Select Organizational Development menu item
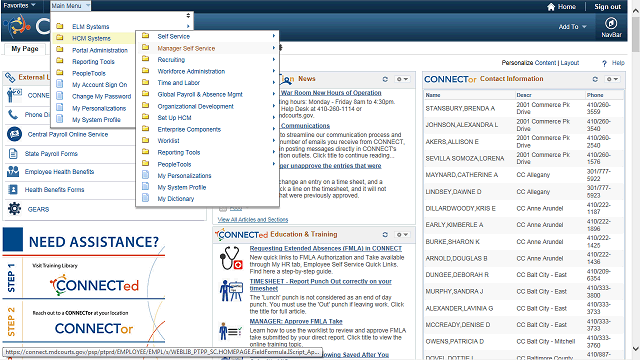640x360 pixels. (x=196, y=106)
